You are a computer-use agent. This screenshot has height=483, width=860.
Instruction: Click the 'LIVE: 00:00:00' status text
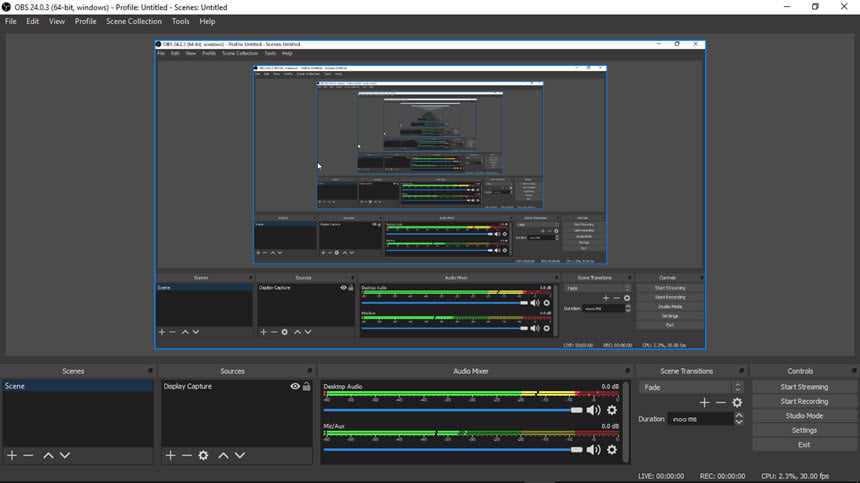click(661, 476)
